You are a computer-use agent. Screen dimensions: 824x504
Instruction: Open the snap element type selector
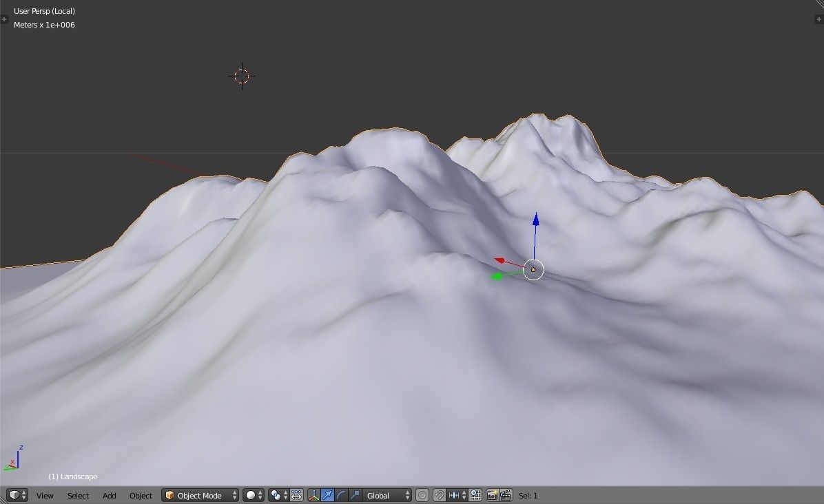pos(457,495)
